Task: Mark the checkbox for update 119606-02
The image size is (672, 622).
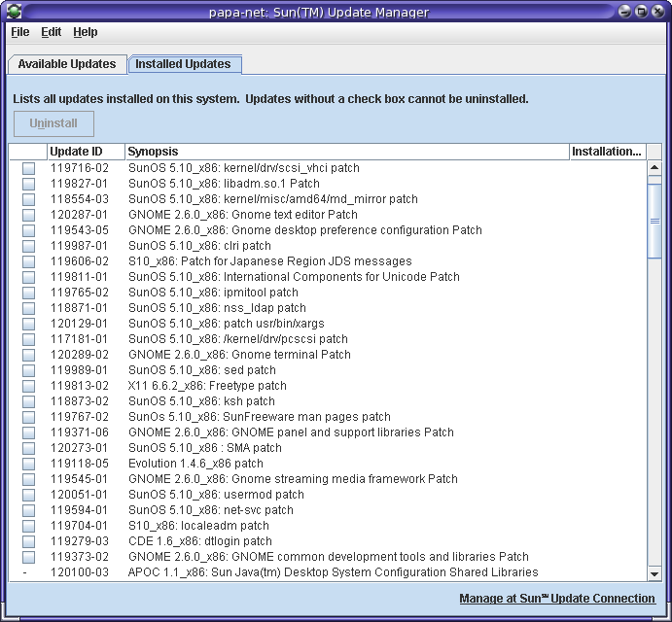Action: coord(29,261)
